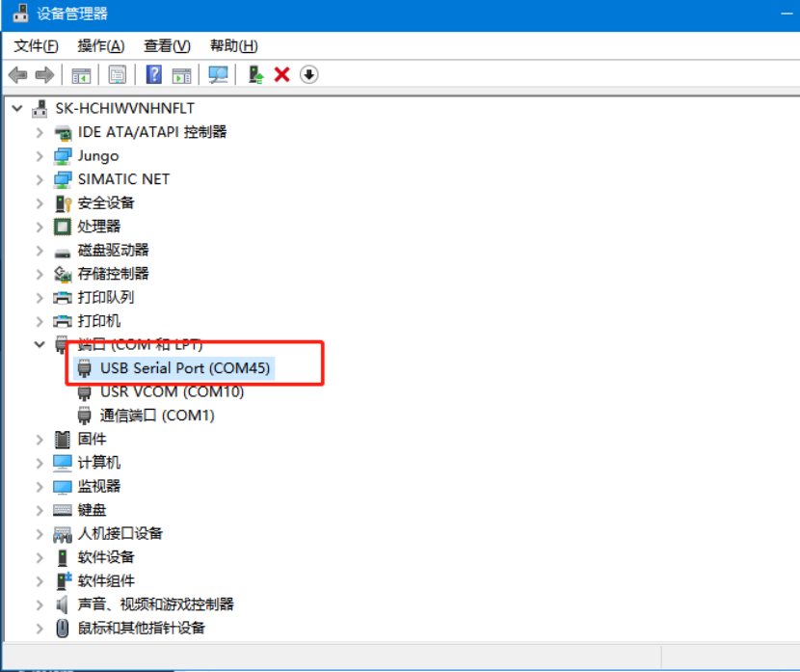Collapse the Ports (COM and LPT) node
Viewport: 800px width, 672px height.
[40, 344]
